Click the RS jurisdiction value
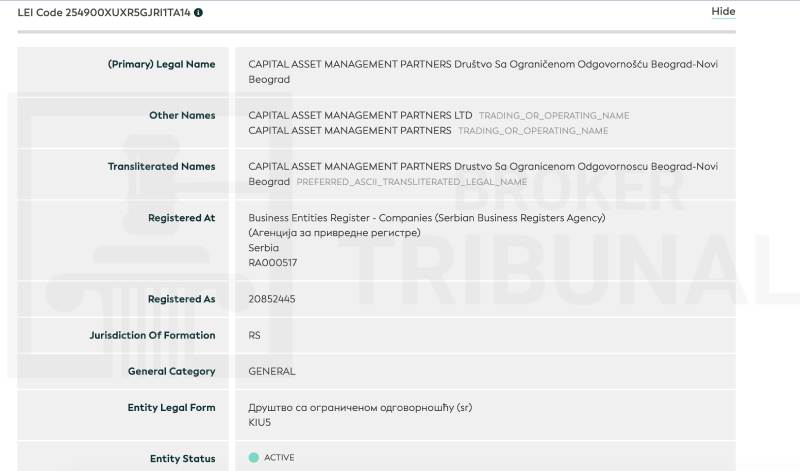This screenshot has height=471, width=800. [x=254, y=335]
